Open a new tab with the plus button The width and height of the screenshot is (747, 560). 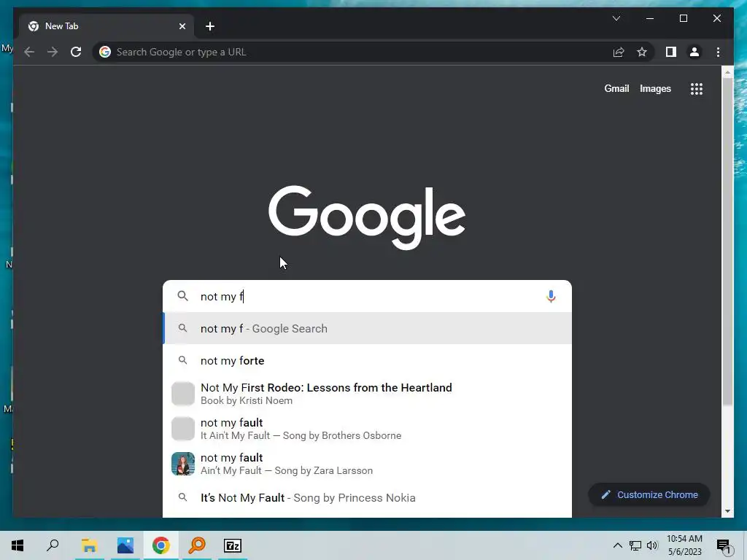(210, 26)
